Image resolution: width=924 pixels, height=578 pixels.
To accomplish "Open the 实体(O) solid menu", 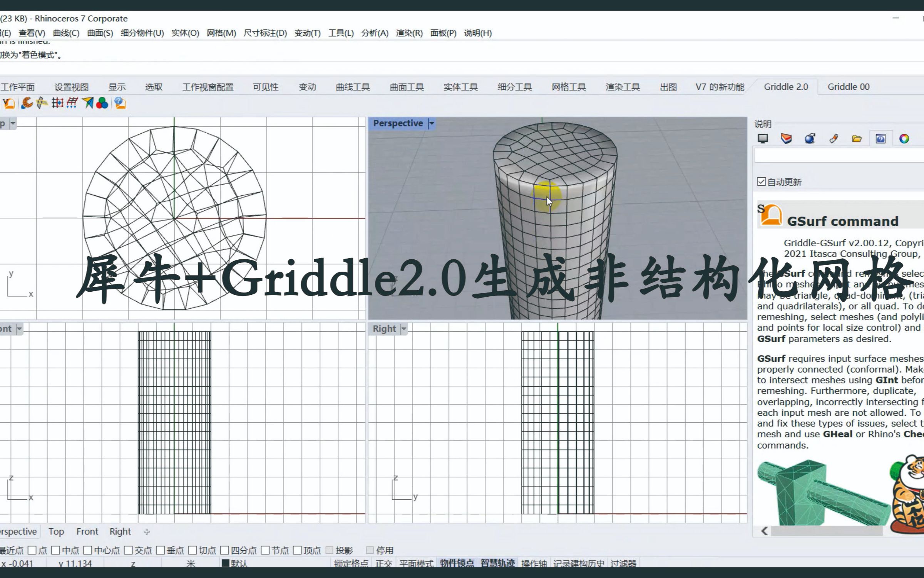I will [185, 33].
